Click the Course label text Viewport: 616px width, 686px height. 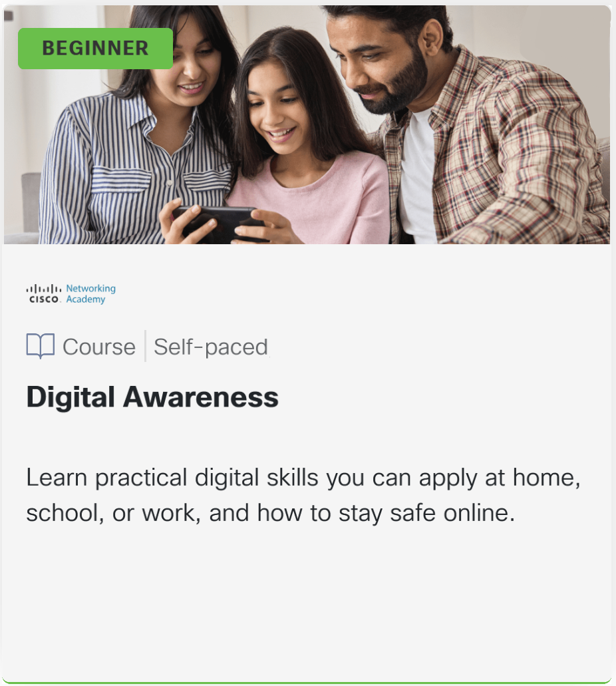(99, 347)
